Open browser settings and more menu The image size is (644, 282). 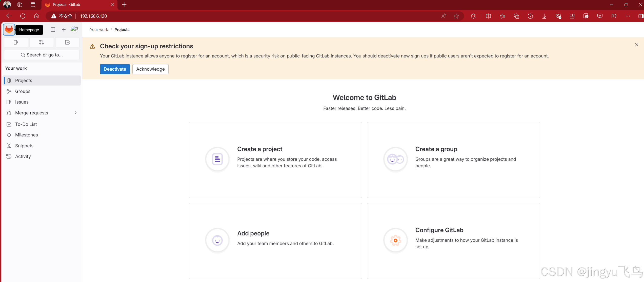tap(628, 16)
